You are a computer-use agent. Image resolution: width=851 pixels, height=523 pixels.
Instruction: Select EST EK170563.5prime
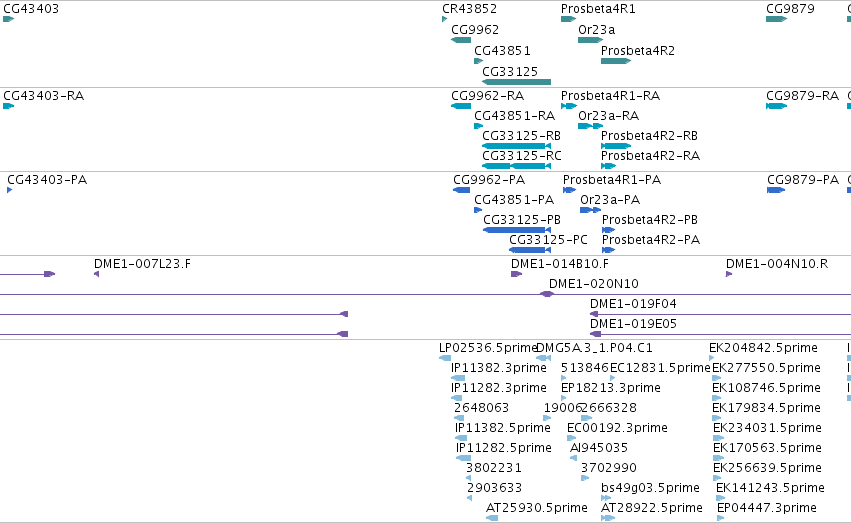tap(767, 448)
